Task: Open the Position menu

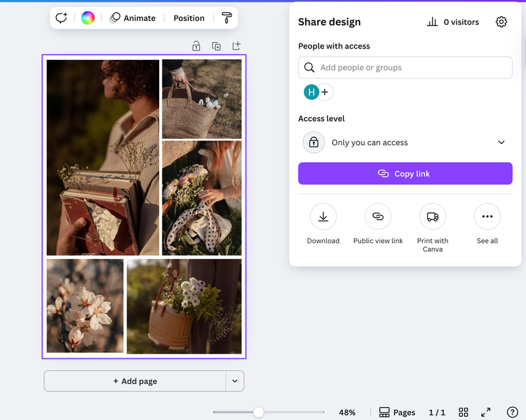Action: point(189,18)
